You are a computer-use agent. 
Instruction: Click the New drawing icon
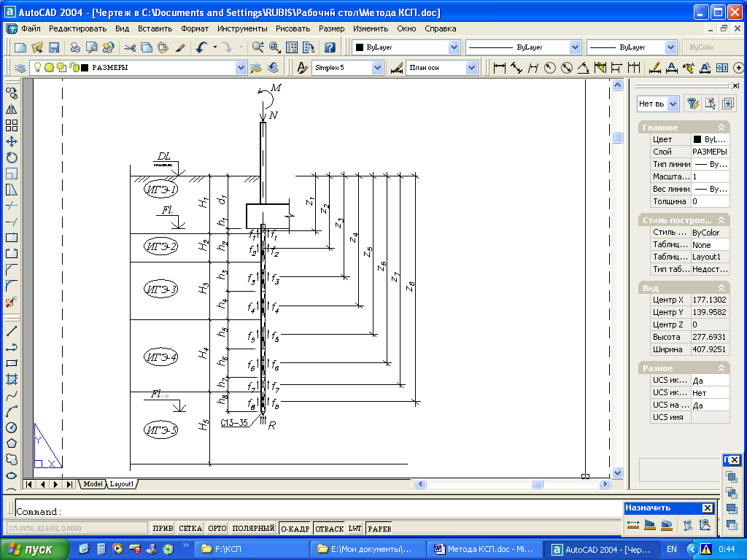coord(20,47)
